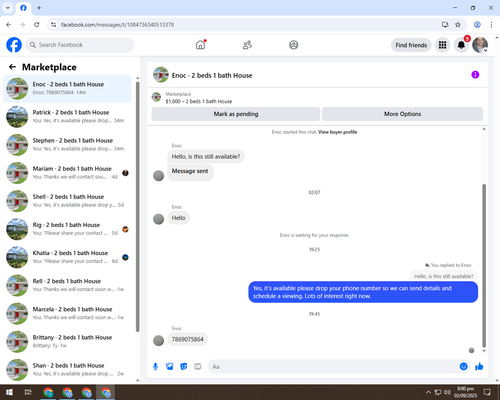Open the Facebook menu grid icon
The width and height of the screenshot is (500, 400).
(x=442, y=45)
